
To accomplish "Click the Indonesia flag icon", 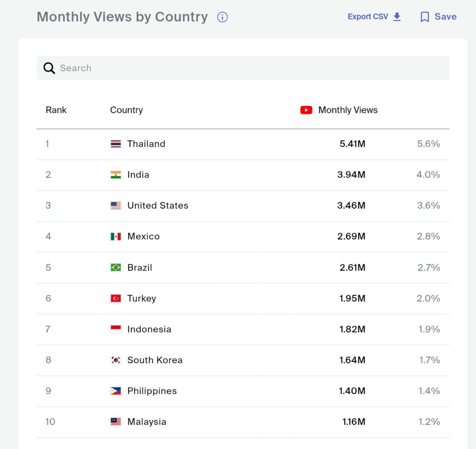I will pos(116,329).
